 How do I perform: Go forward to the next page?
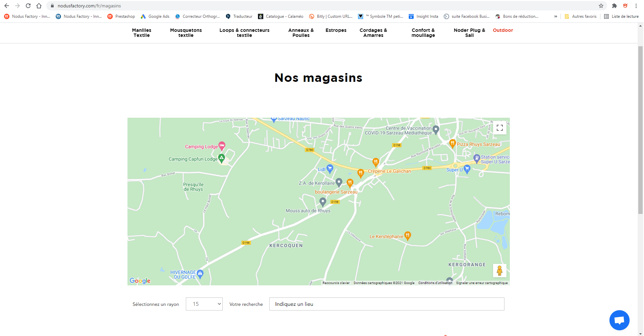coord(17,6)
